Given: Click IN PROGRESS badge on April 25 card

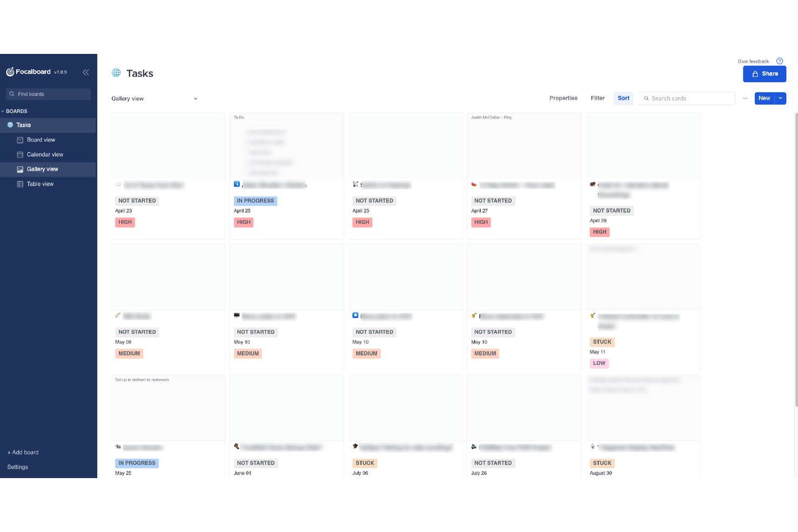Looking at the screenshot, I should click(x=256, y=201).
